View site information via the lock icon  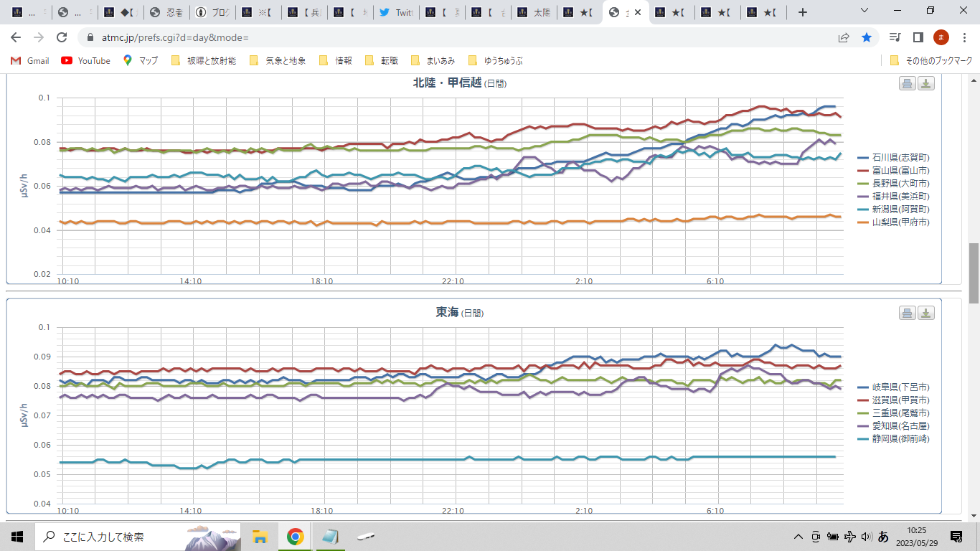coord(90,37)
